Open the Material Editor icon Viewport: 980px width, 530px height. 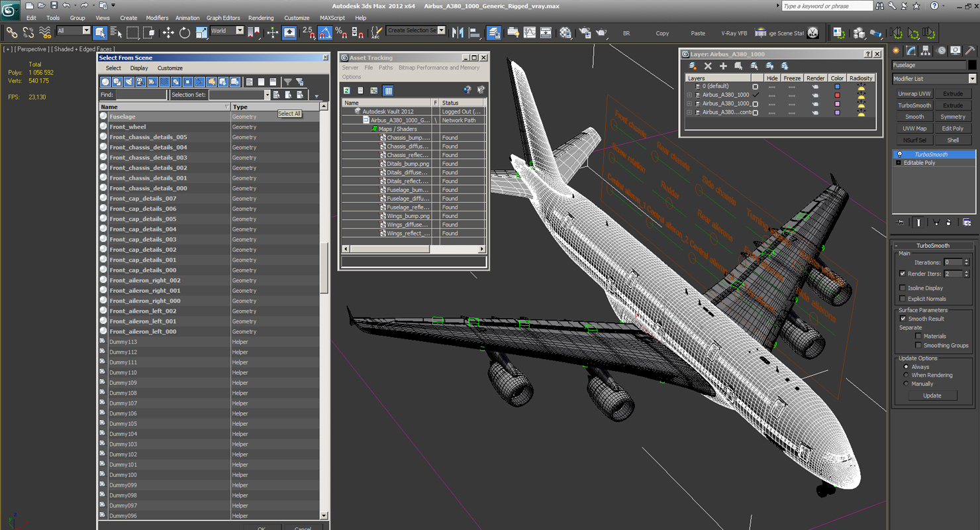[x=565, y=32]
